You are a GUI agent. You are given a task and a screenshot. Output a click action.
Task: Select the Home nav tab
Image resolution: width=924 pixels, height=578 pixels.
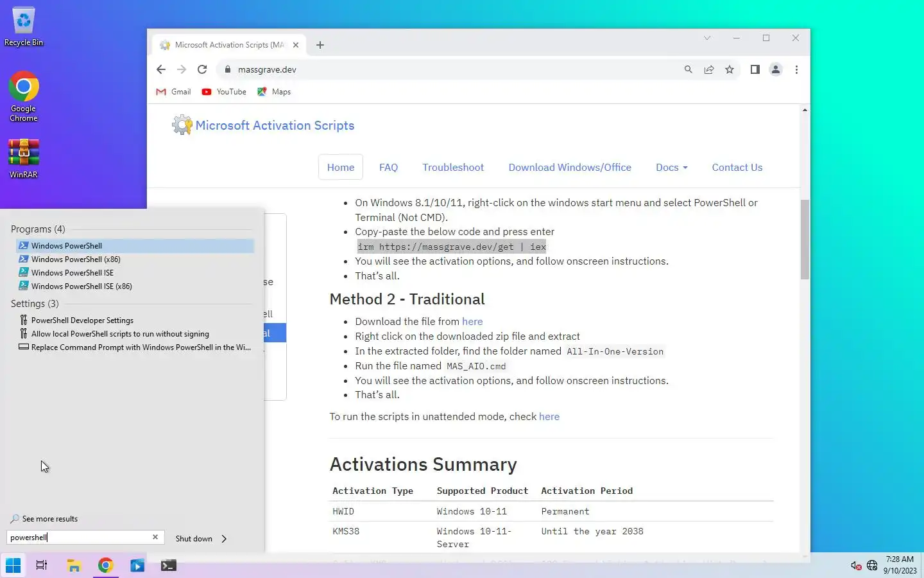(341, 167)
